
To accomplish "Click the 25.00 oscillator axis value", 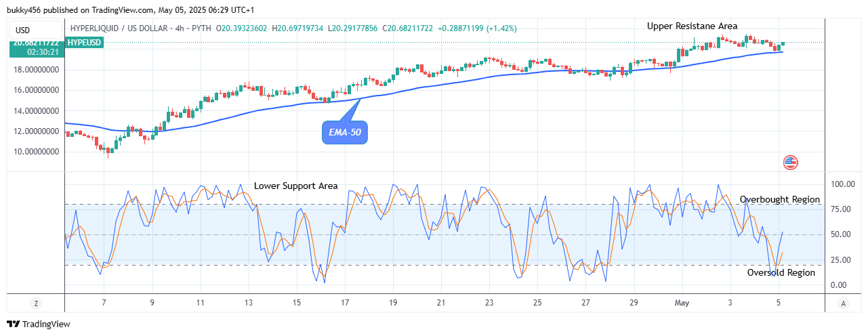I will pos(840,260).
